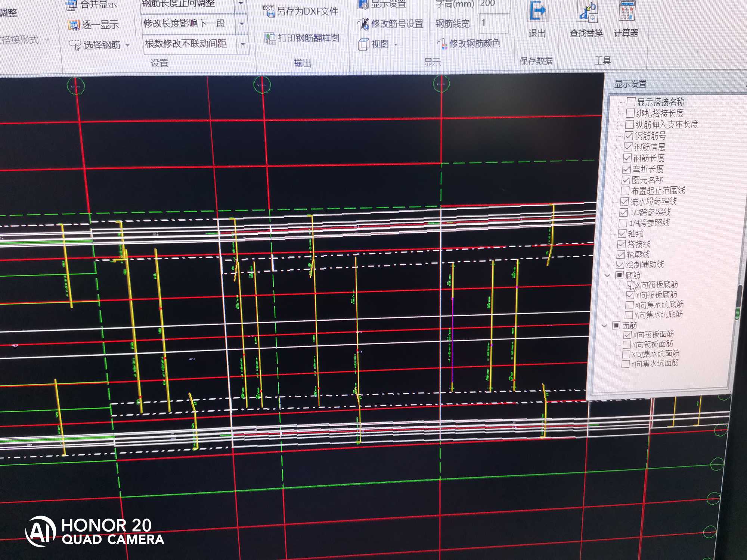Click the 退出 exit icon

tap(537, 11)
